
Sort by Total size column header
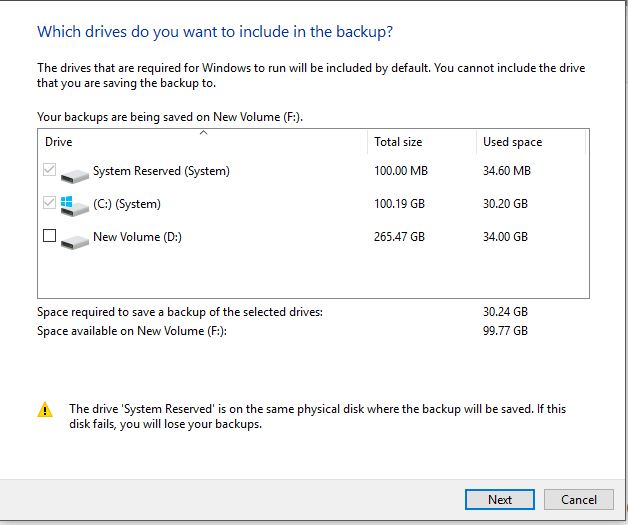[422, 142]
